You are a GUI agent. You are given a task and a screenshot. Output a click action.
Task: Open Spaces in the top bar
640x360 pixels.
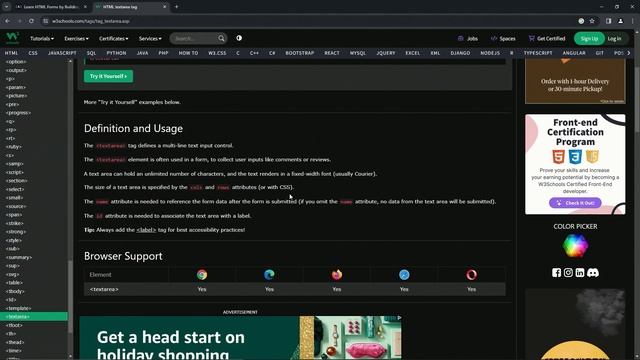503,39
